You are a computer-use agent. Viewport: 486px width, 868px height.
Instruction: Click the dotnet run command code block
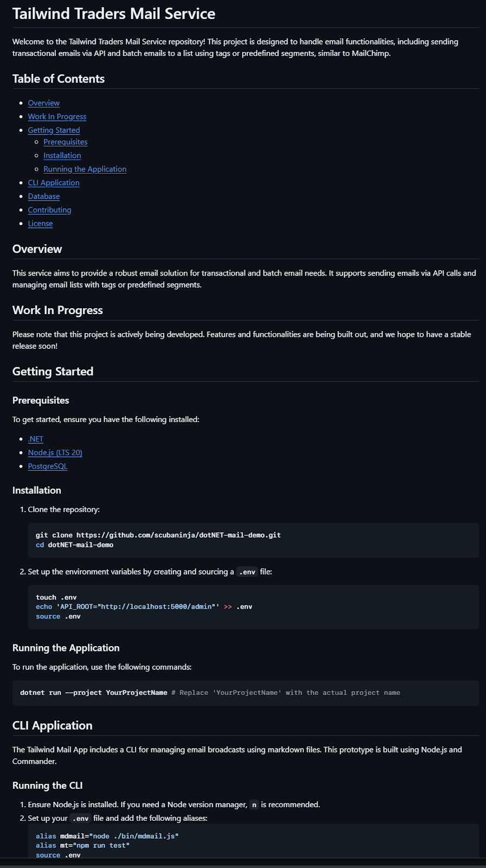[x=93, y=693]
